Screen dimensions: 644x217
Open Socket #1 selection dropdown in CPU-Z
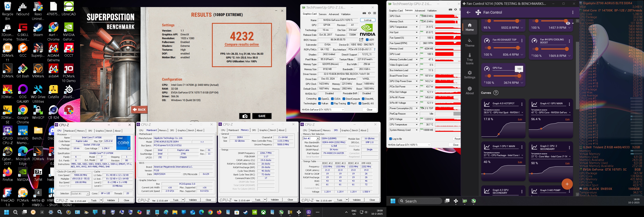point(80,193)
